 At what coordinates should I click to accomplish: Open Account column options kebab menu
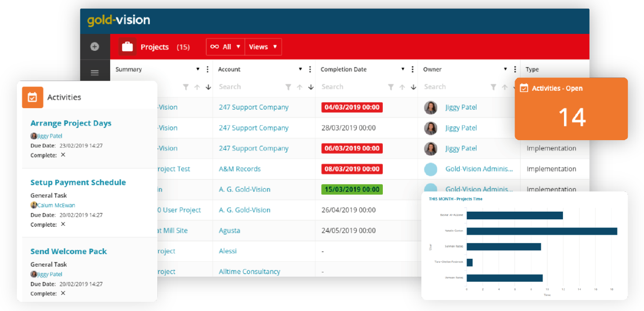(x=310, y=69)
